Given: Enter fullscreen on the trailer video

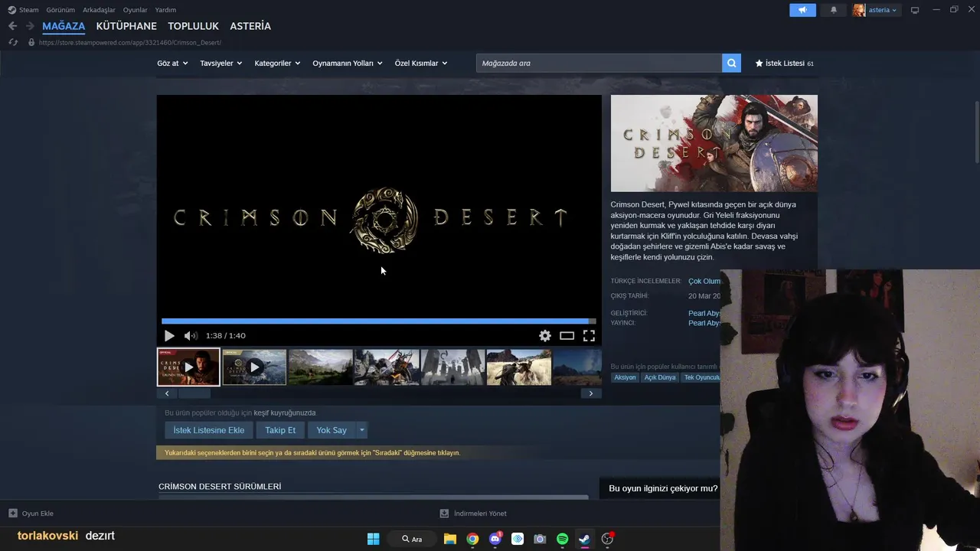Looking at the screenshot, I should tap(589, 335).
